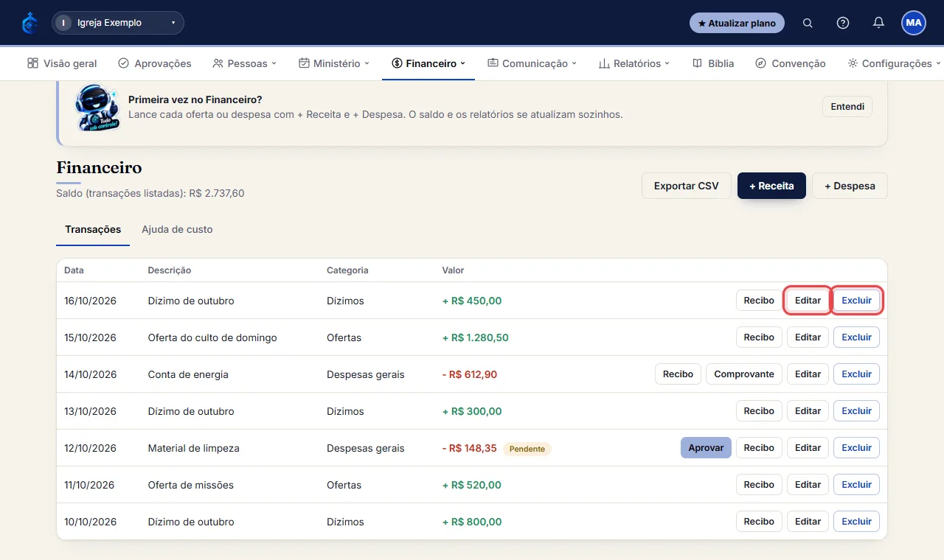
Task: Open the MA user avatar
Action: pyautogui.click(x=914, y=23)
